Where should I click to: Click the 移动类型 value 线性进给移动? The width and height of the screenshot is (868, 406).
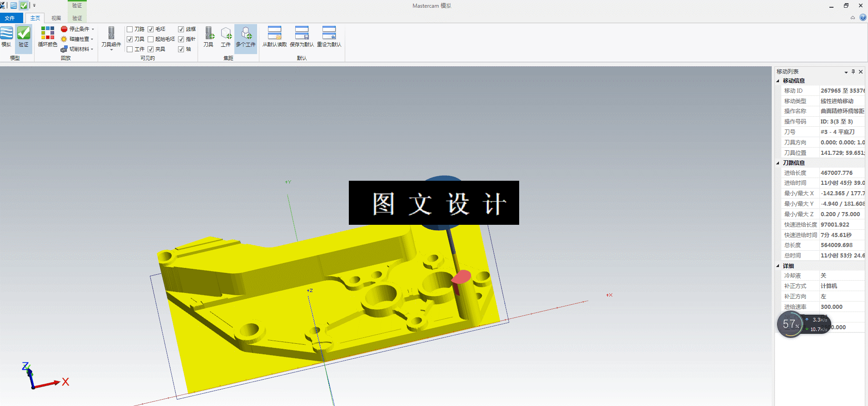842,101
